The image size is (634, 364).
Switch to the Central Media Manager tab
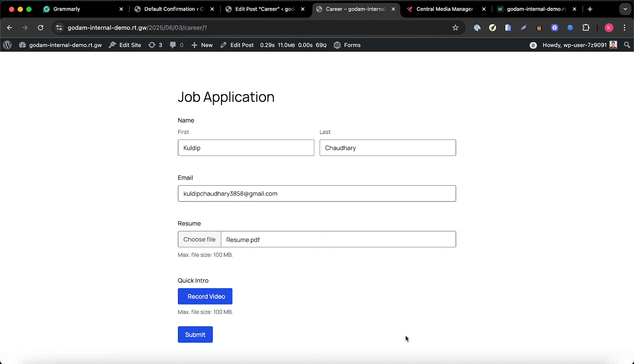[x=444, y=9]
